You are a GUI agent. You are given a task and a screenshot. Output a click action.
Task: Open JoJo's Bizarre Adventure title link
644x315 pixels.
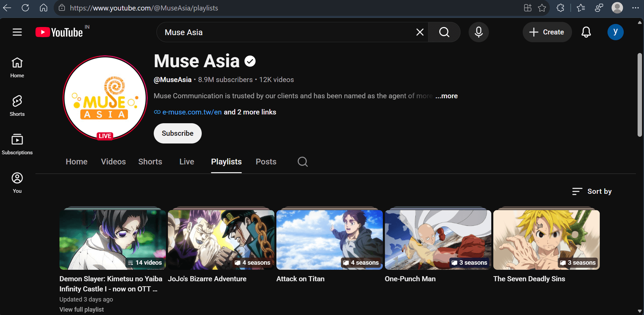coord(207,279)
